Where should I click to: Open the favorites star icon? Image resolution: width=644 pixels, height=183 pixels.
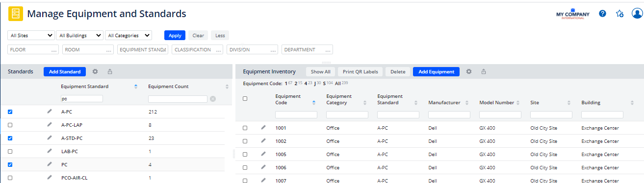click(619, 14)
